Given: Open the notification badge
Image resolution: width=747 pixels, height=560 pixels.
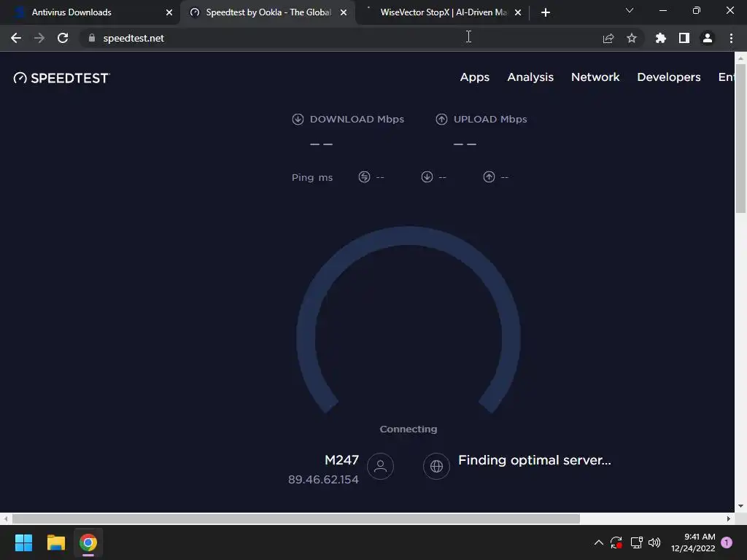Looking at the screenshot, I should pos(727,542).
